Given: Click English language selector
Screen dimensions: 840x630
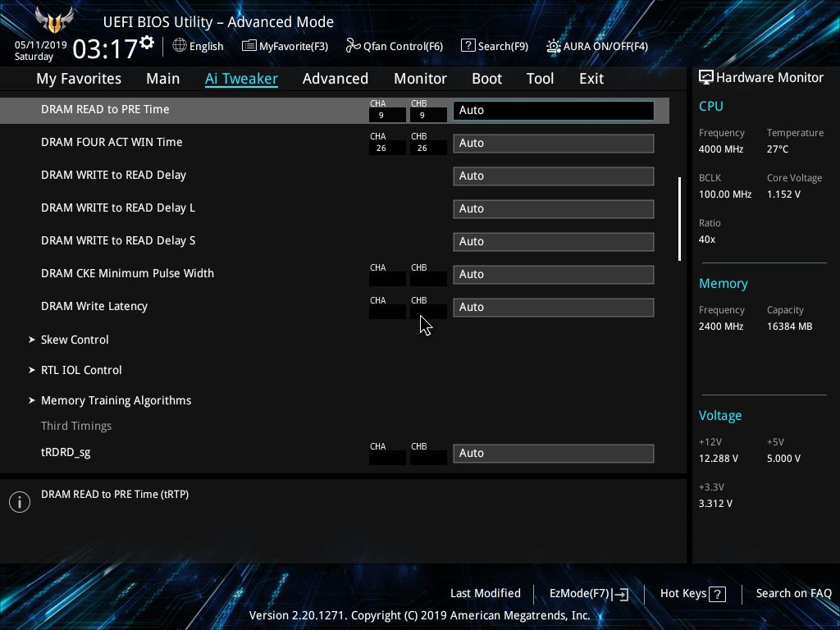Looking at the screenshot, I should click(x=199, y=46).
